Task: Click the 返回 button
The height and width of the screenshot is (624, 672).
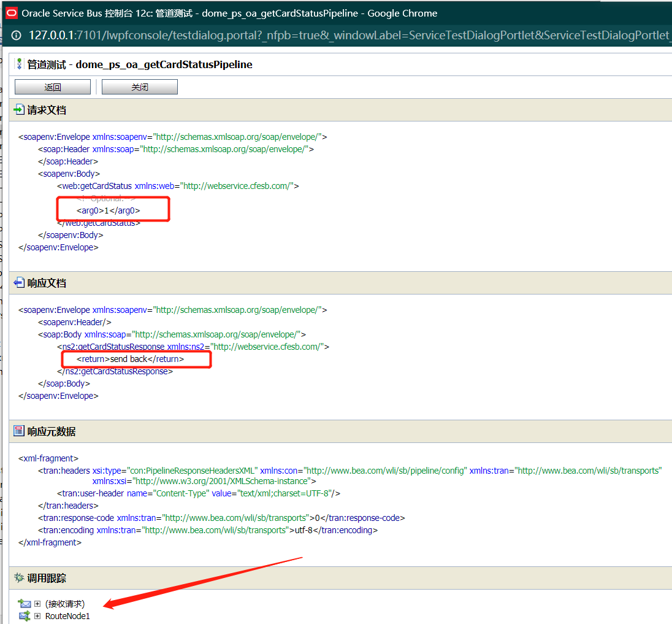Action: pos(53,87)
